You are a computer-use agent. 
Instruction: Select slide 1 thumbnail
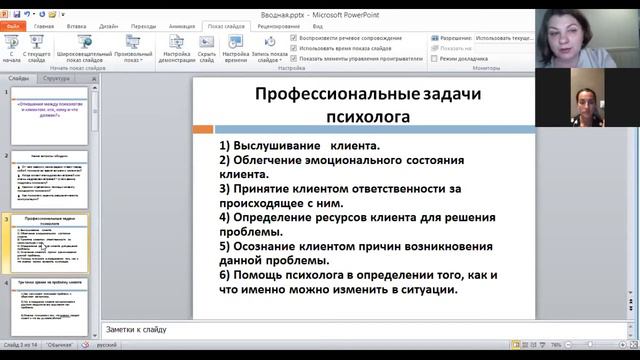49,116
